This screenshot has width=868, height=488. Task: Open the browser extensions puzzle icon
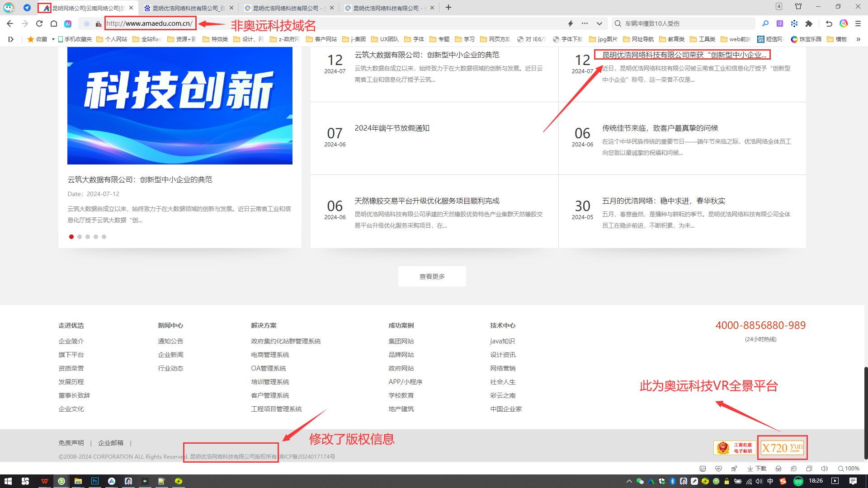click(x=809, y=23)
